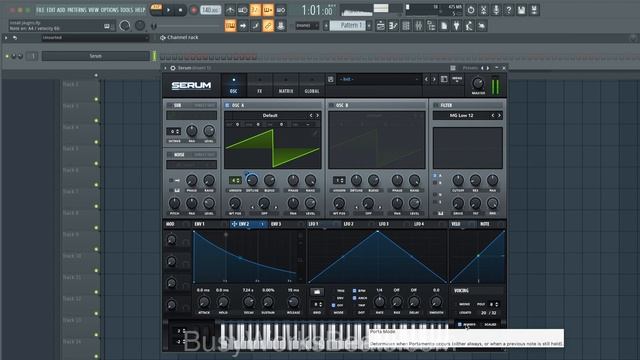Select next filter type arrow

point(499,116)
